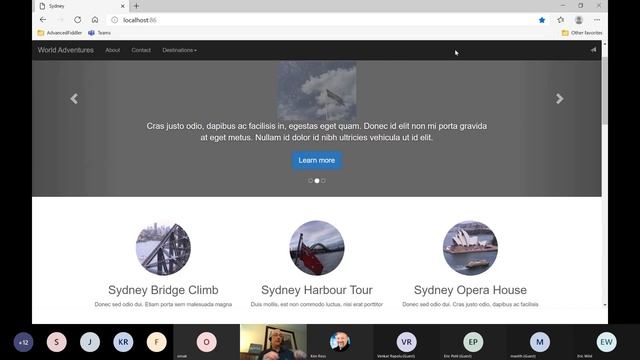Click the Sydney Bridge Climb heading
Image resolution: width=640 pixels, height=360 pixels.
coord(163,290)
